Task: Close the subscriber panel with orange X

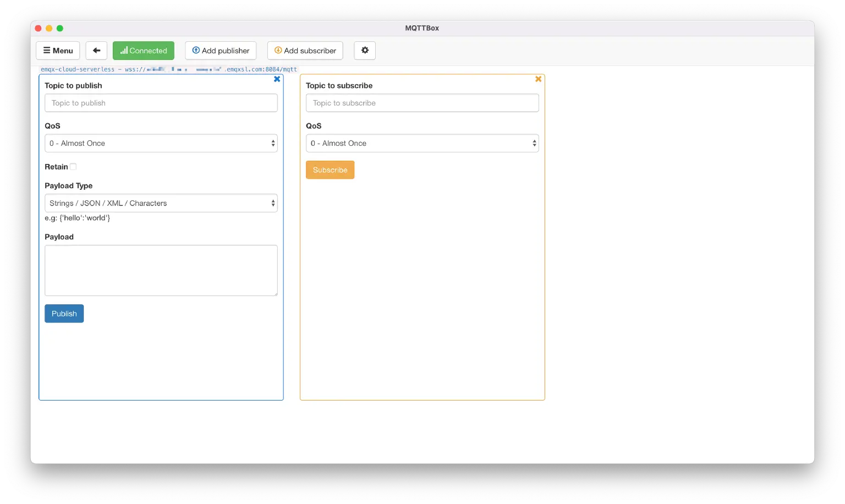Action: tap(539, 79)
